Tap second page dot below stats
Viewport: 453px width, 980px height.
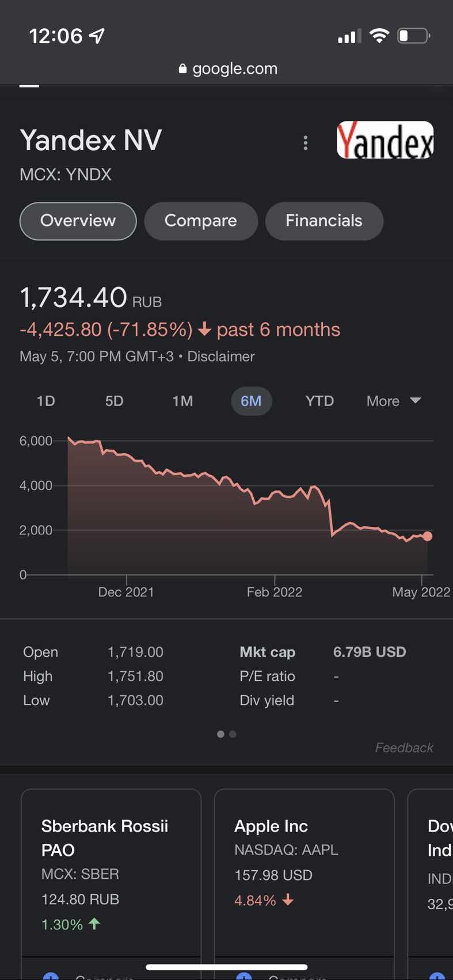[233, 734]
